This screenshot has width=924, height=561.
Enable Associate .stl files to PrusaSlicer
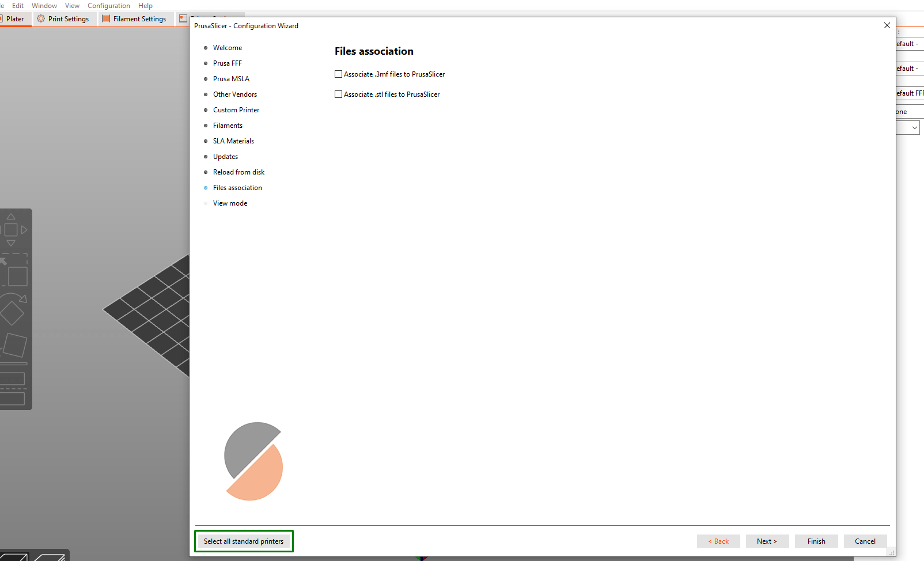pyautogui.click(x=338, y=94)
